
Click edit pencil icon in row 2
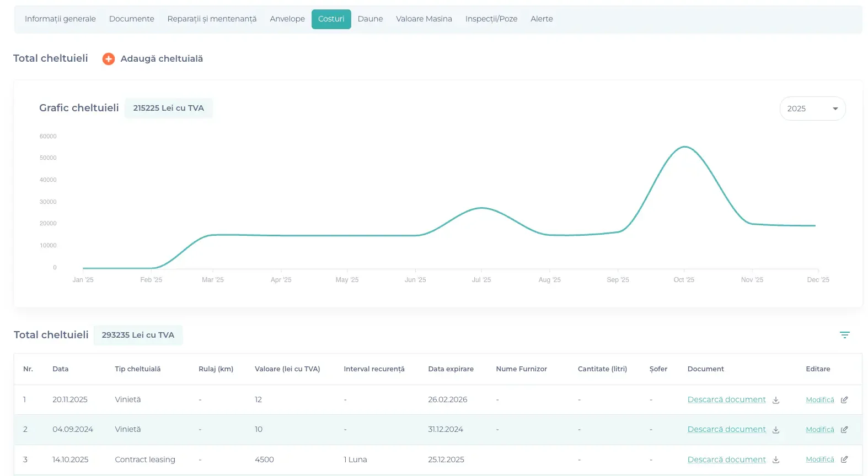(x=844, y=430)
